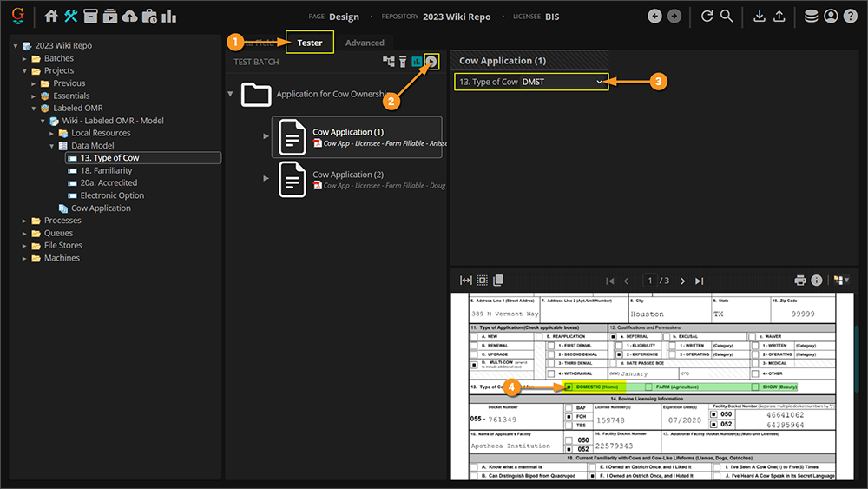The width and height of the screenshot is (868, 489).
Task: Click the fit page icon in document viewer
Action: [x=482, y=281]
